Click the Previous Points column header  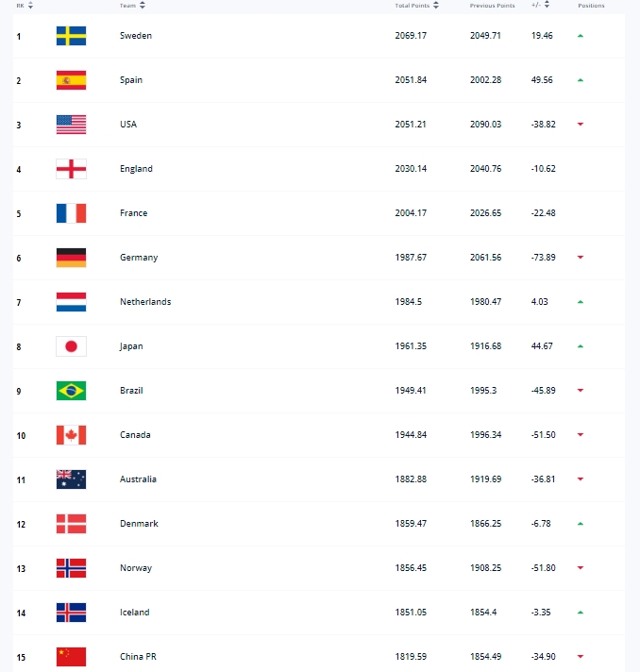[492, 6]
